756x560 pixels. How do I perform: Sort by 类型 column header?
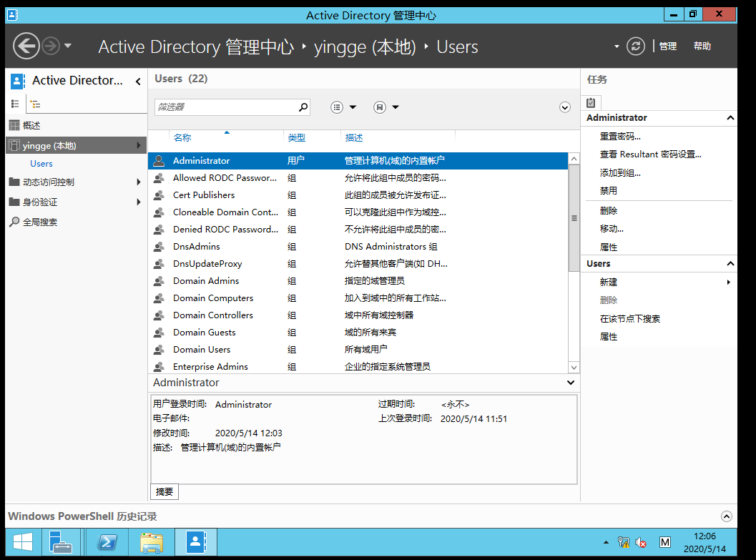click(297, 138)
